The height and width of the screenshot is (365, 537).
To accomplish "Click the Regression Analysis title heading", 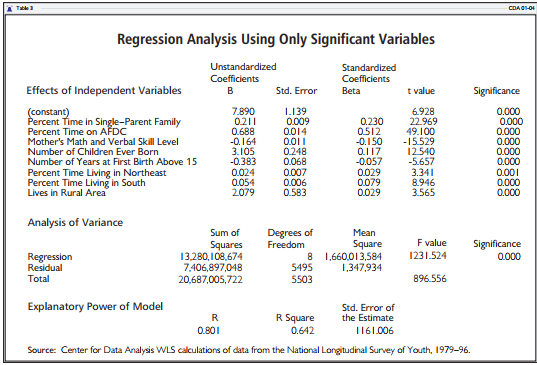I will pos(276,39).
